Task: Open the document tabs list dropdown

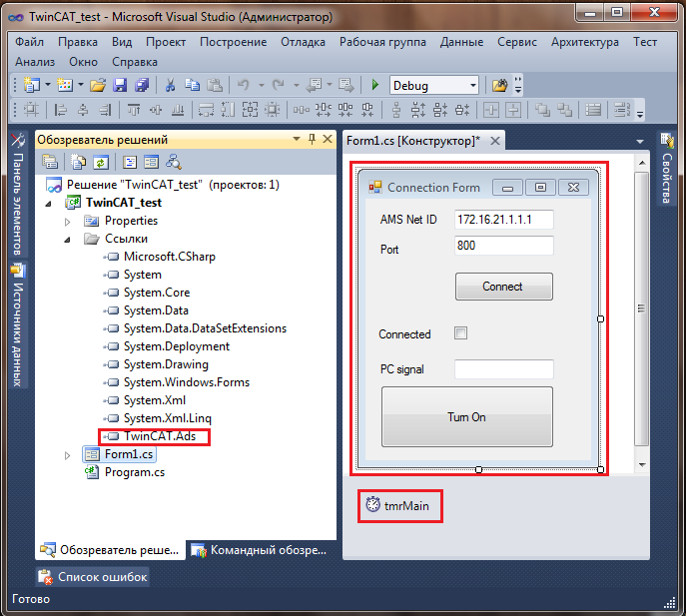Action: coord(640,142)
